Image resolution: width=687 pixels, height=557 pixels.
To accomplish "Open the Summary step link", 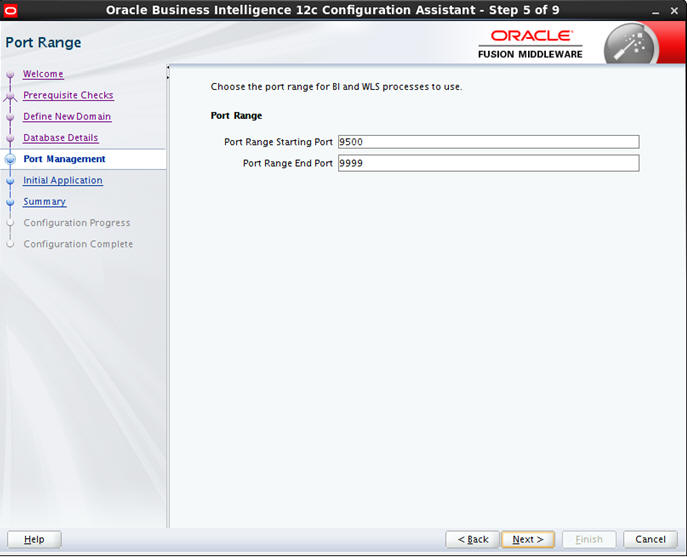I will 44,202.
